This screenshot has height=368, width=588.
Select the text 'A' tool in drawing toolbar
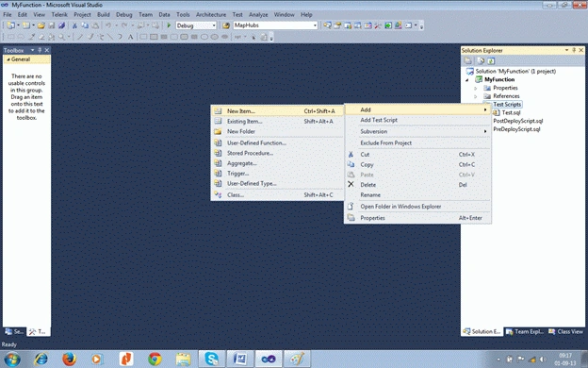coord(130,37)
